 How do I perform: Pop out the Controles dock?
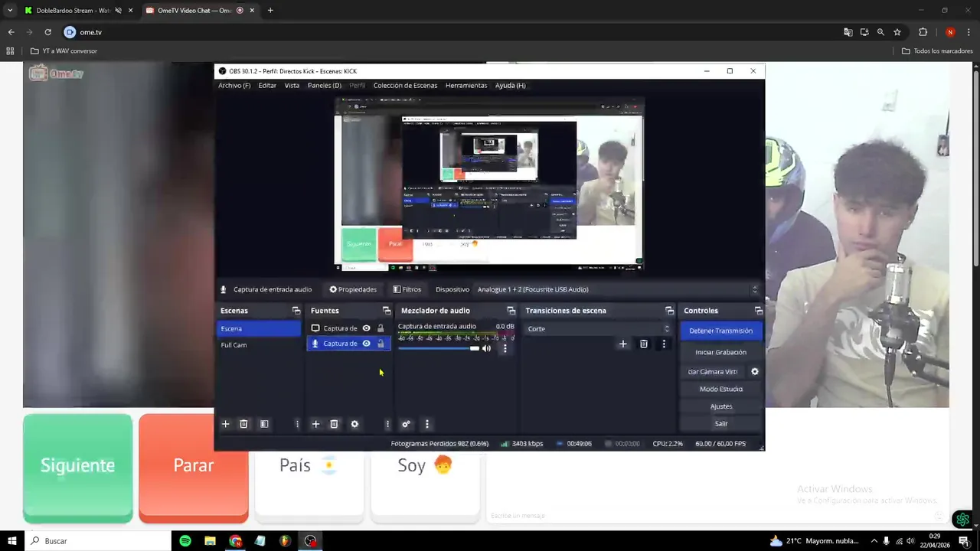(x=759, y=311)
